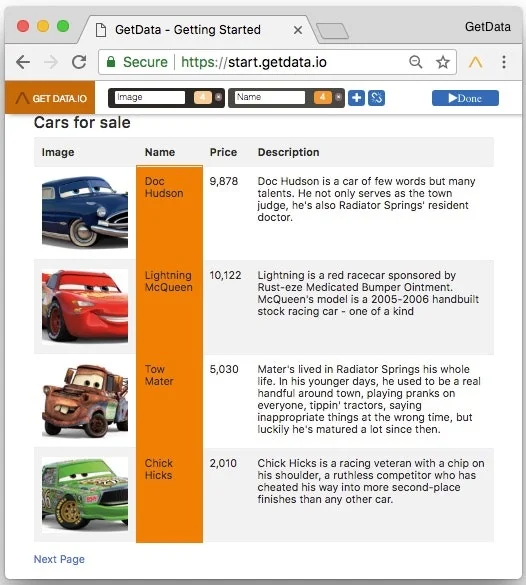Click the Name column name field
The width and height of the screenshot is (526, 585).
(x=270, y=97)
